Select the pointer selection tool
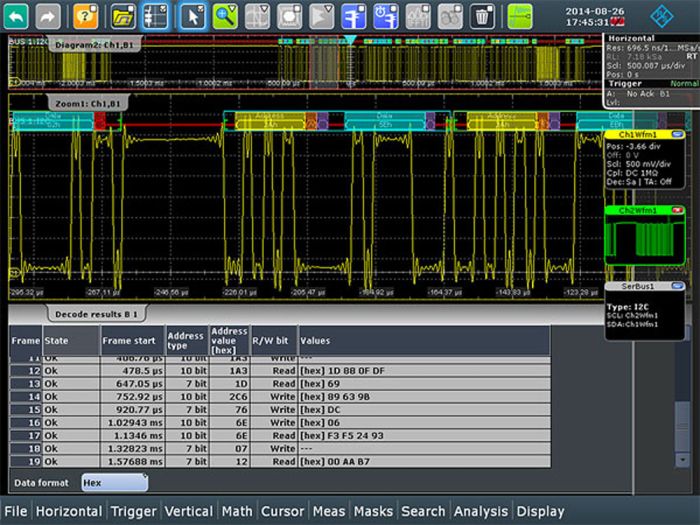The height and width of the screenshot is (525, 700). [193, 17]
